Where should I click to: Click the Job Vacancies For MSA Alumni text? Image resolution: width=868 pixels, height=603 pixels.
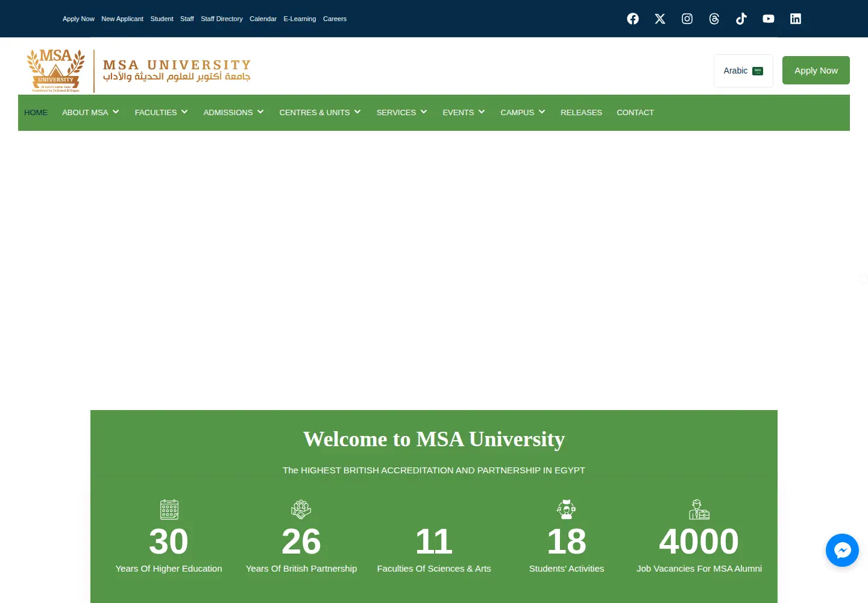pyautogui.click(x=699, y=569)
